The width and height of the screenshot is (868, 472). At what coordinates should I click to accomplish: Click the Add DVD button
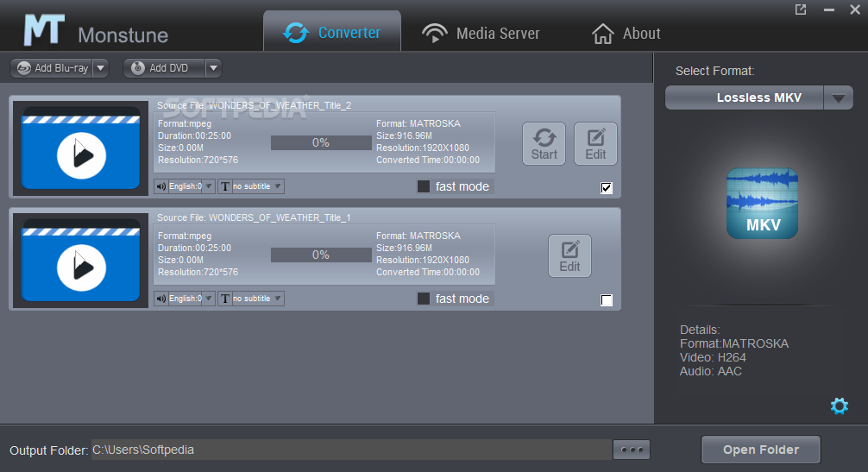pyautogui.click(x=165, y=68)
